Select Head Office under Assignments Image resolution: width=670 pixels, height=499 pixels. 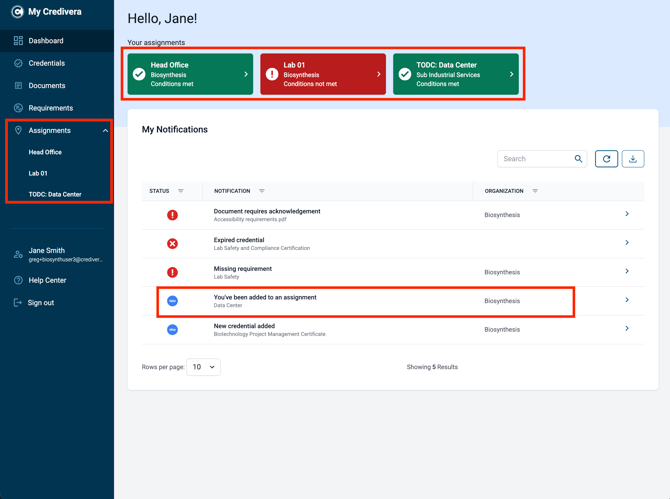pyautogui.click(x=45, y=152)
